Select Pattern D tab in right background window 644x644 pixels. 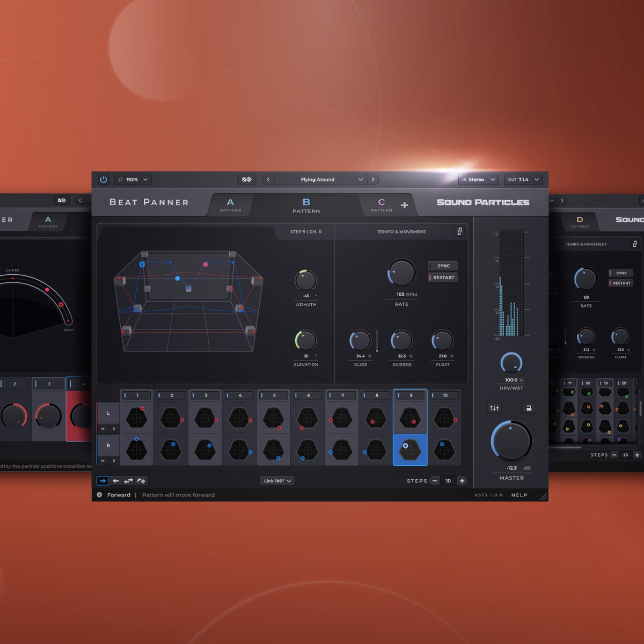click(x=580, y=222)
